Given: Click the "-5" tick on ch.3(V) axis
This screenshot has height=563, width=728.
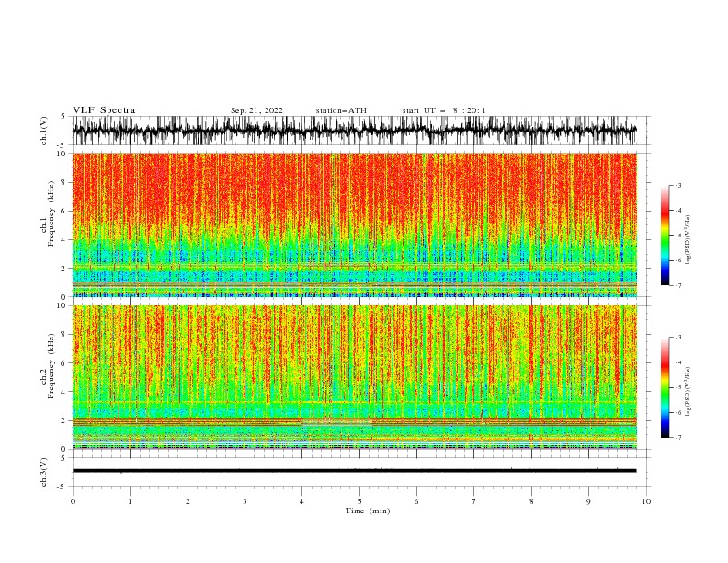Looking at the screenshot, I should click(x=63, y=487).
